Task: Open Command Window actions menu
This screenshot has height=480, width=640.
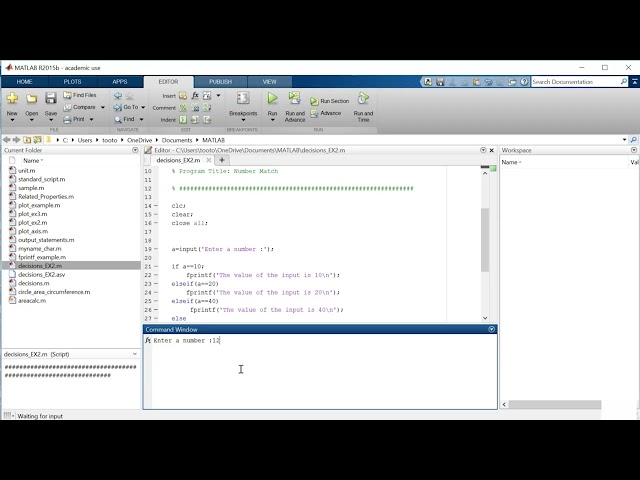Action: coord(491,329)
